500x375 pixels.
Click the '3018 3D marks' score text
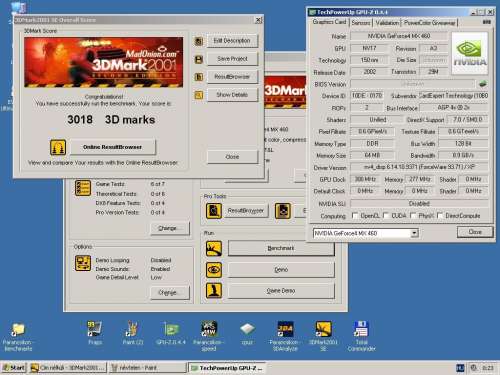click(x=111, y=120)
